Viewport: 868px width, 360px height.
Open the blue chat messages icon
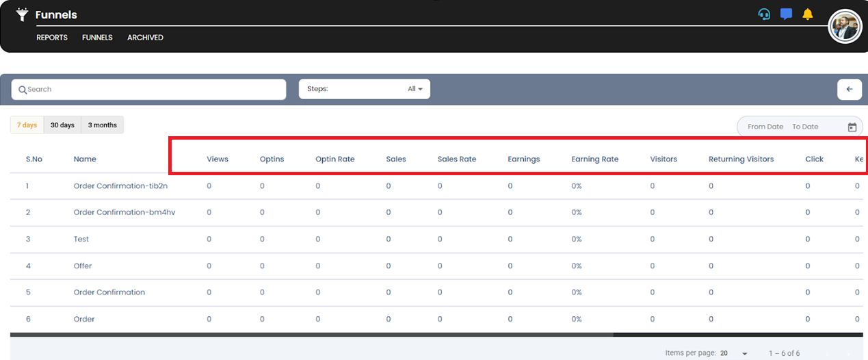tap(786, 14)
